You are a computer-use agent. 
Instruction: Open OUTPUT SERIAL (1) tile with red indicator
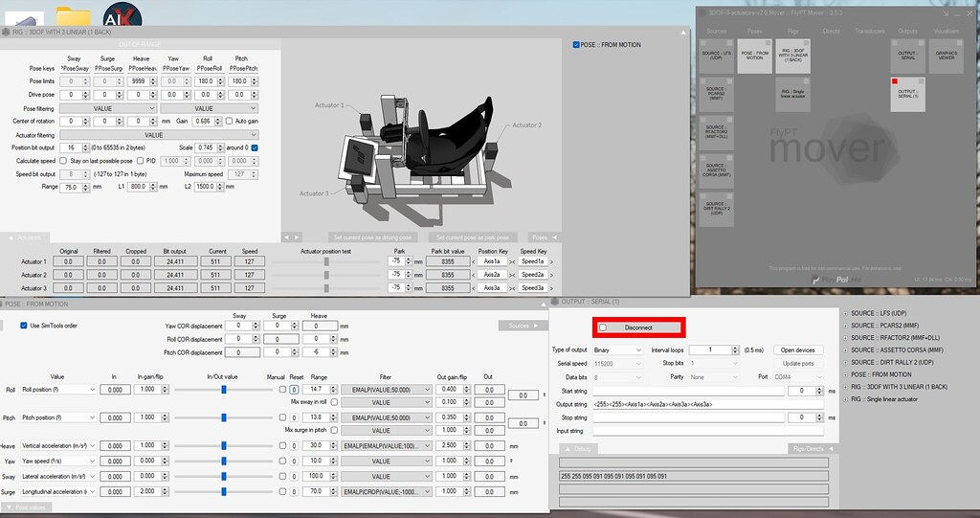click(907, 95)
